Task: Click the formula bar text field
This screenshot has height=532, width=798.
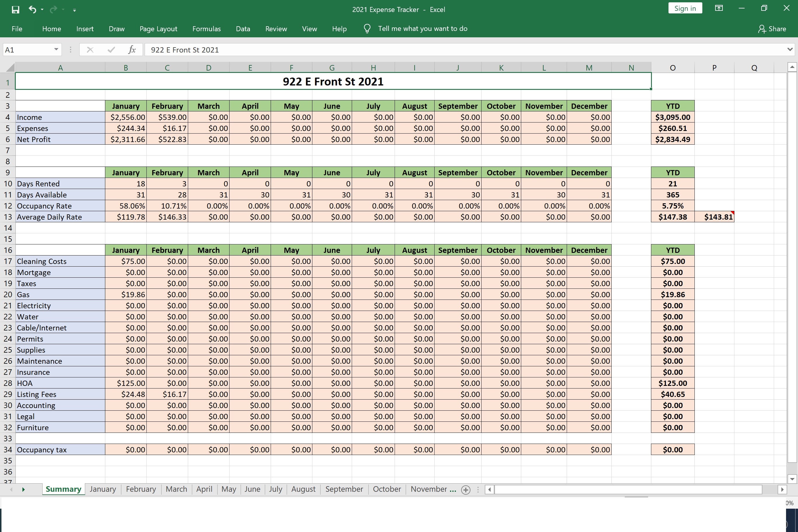Action: (465, 50)
